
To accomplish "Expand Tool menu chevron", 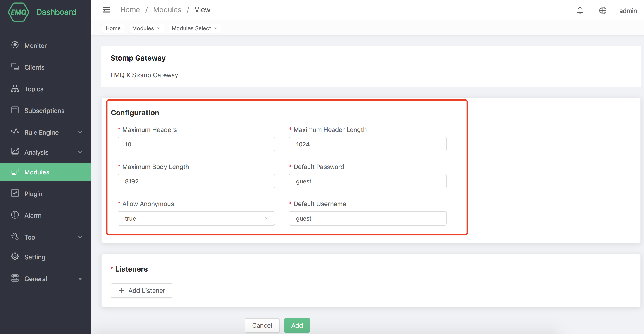I will 80,237.
